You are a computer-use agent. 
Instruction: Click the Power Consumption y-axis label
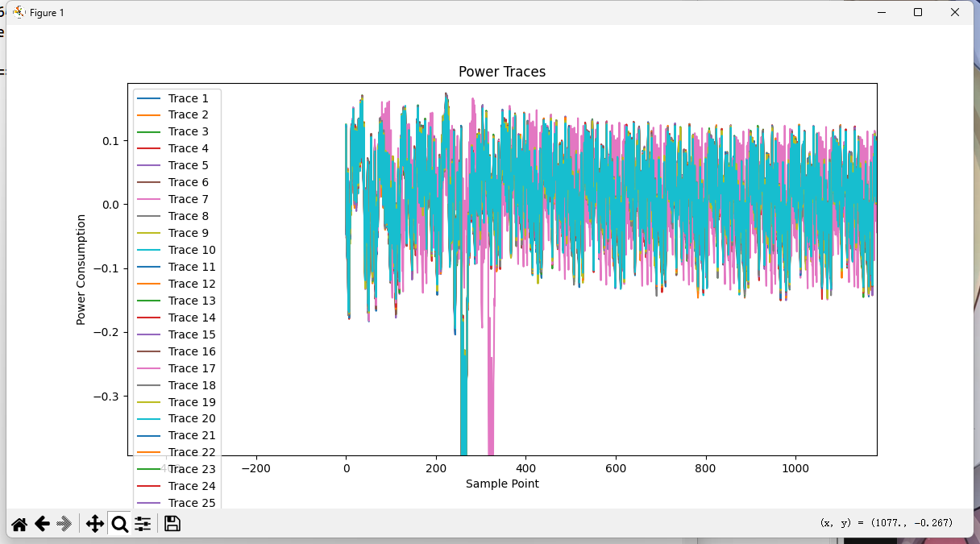click(x=81, y=269)
